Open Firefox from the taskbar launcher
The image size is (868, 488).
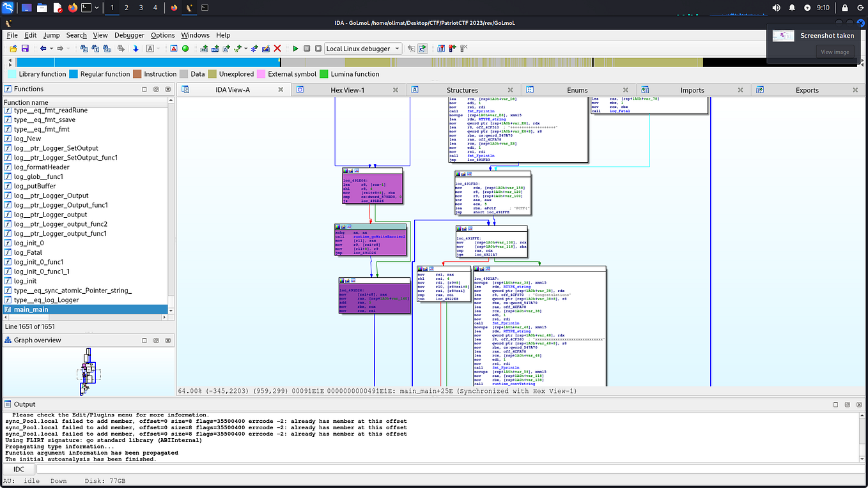point(72,8)
